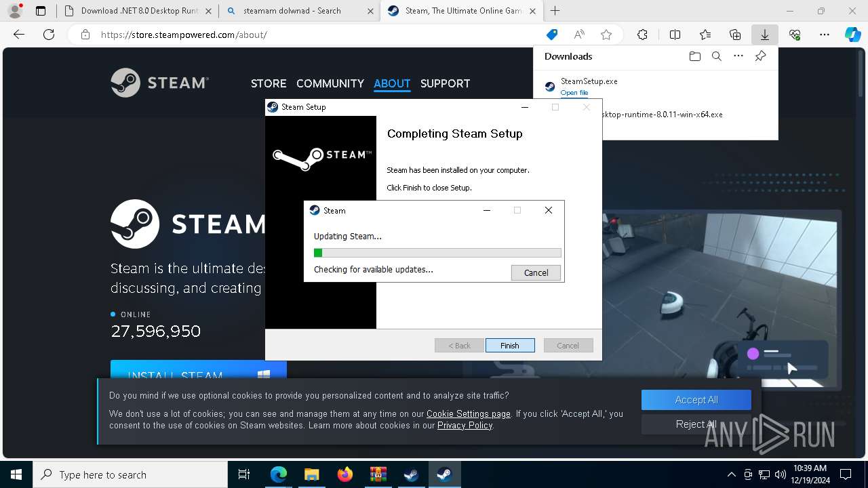Close the Steam update dialog
This screenshot has height=488, width=868.
pos(549,210)
